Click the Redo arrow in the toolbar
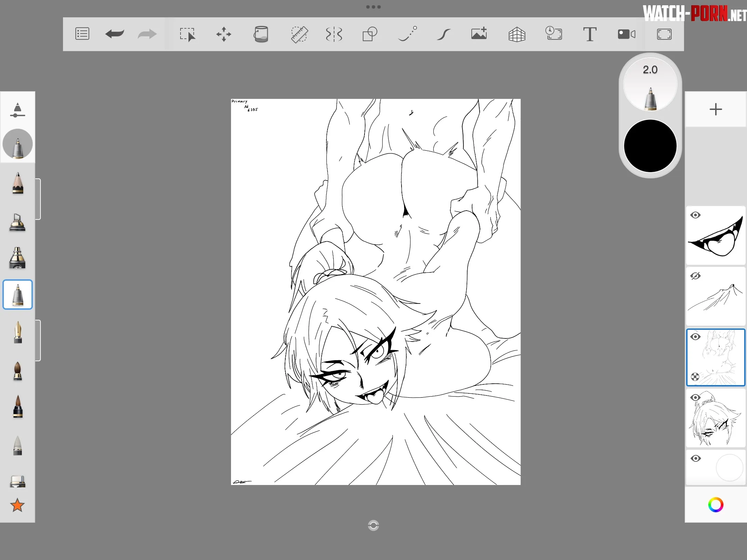The height and width of the screenshot is (560, 747). 147,34
